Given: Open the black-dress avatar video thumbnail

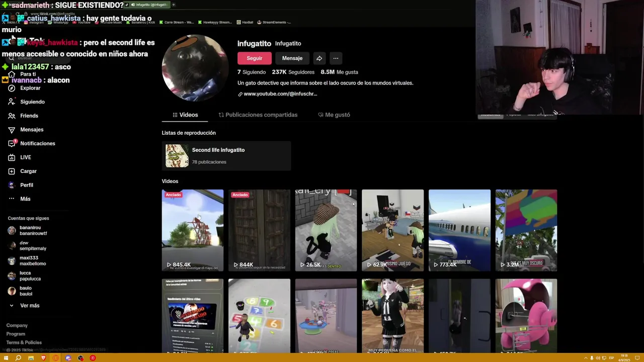Looking at the screenshot, I should pos(392,316).
